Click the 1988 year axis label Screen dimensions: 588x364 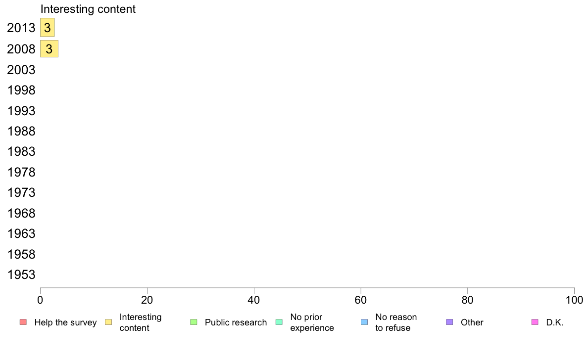pos(21,132)
